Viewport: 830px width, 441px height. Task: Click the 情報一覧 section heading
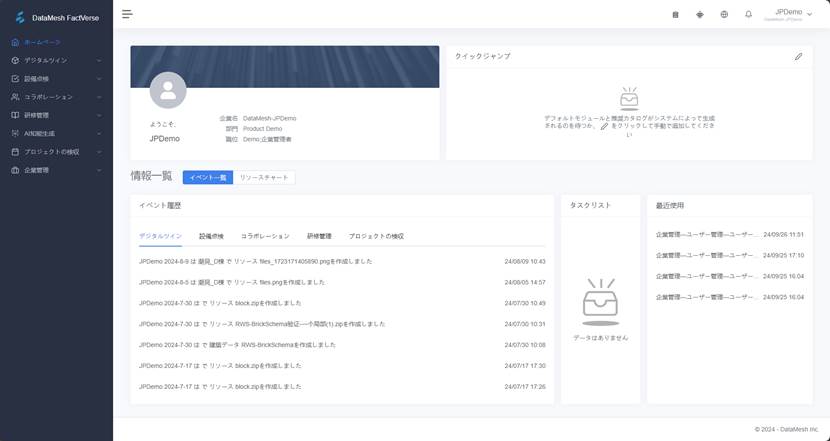click(x=151, y=176)
